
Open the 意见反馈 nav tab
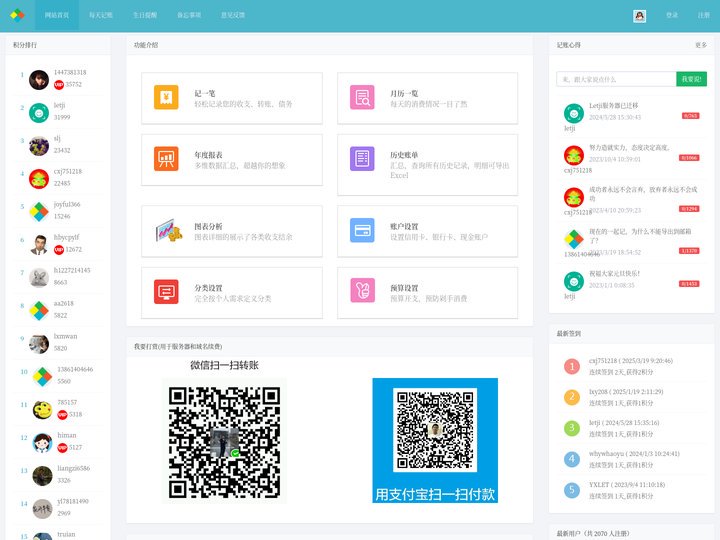pos(233,15)
